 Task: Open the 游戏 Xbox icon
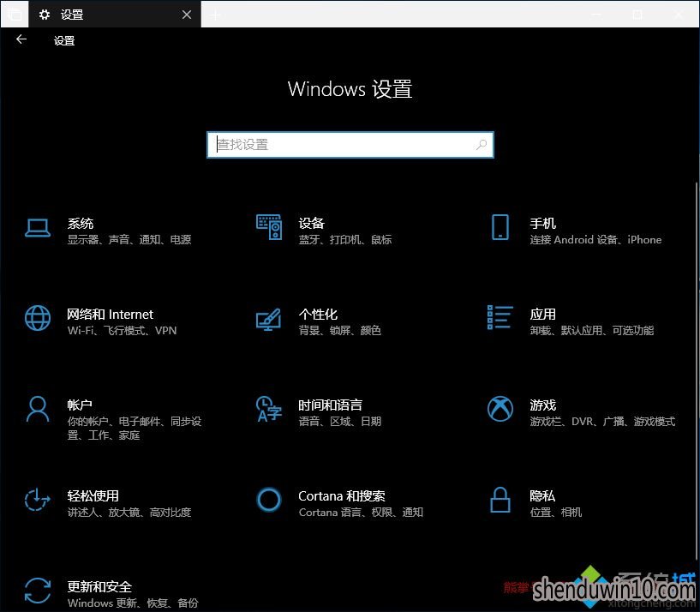coord(500,409)
